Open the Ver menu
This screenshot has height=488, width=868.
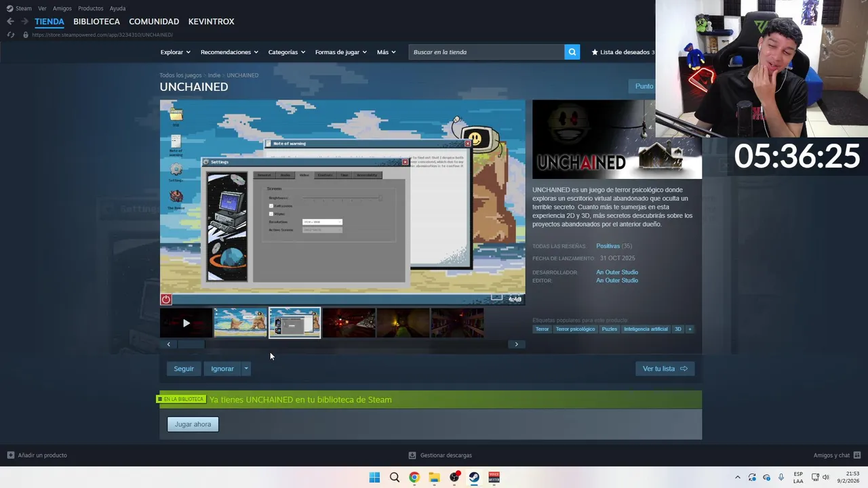[x=42, y=8]
